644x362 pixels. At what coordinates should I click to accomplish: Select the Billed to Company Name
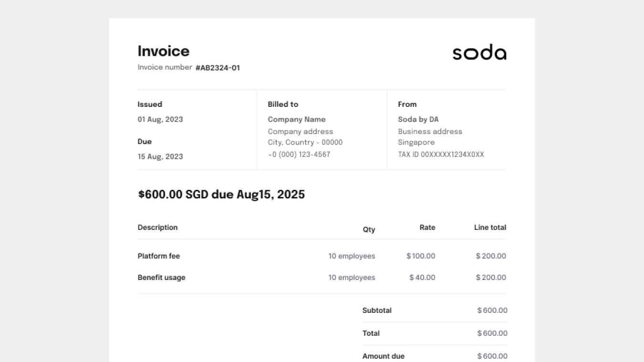pyautogui.click(x=296, y=119)
